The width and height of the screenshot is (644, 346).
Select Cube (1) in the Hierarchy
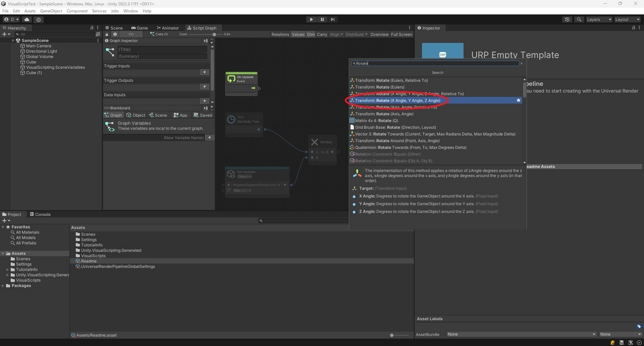coord(34,72)
